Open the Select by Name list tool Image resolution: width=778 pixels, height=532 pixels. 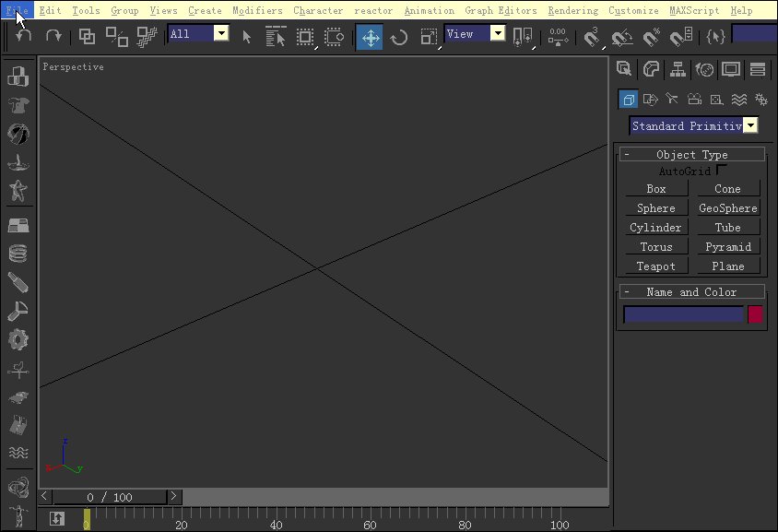coord(276,37)
